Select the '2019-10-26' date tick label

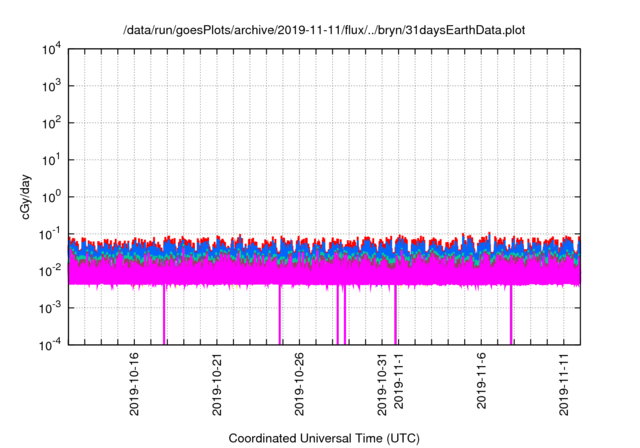point(299,384)
